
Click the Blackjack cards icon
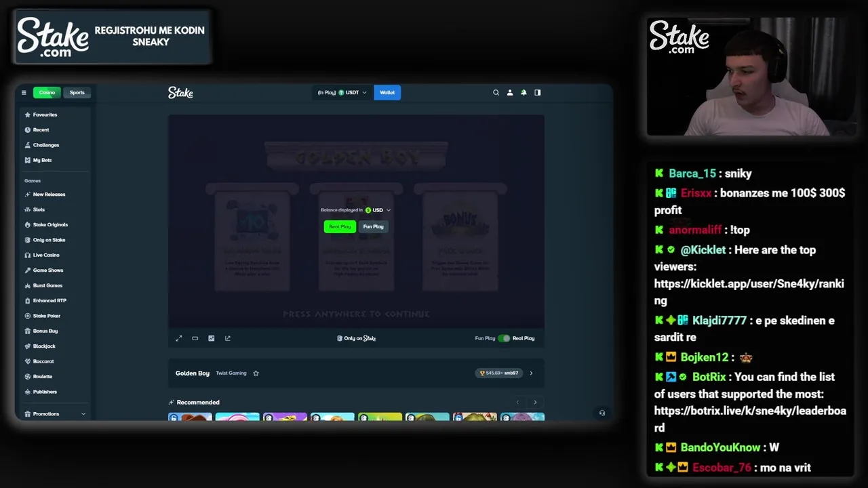28,346
